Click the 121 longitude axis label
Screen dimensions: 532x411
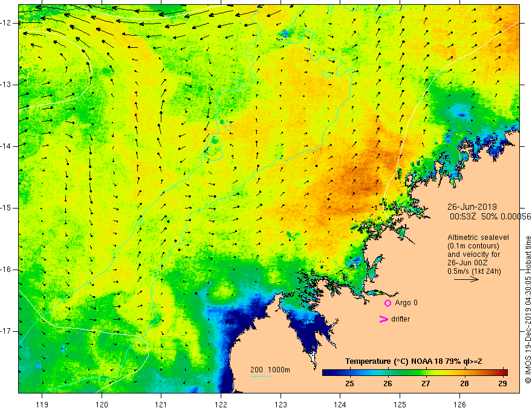[x=161, y=404]
